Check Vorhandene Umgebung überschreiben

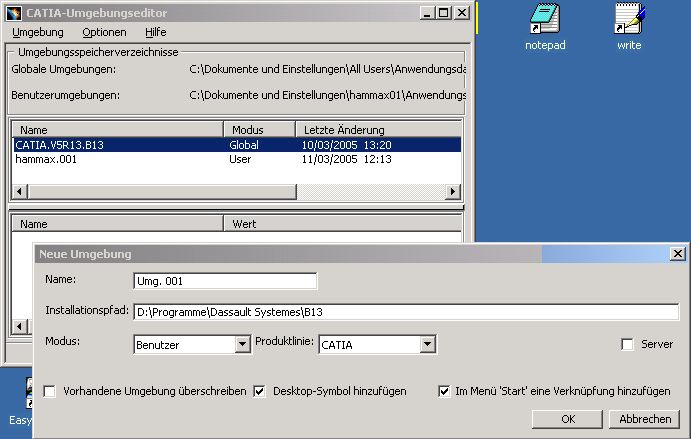point(50,391)
